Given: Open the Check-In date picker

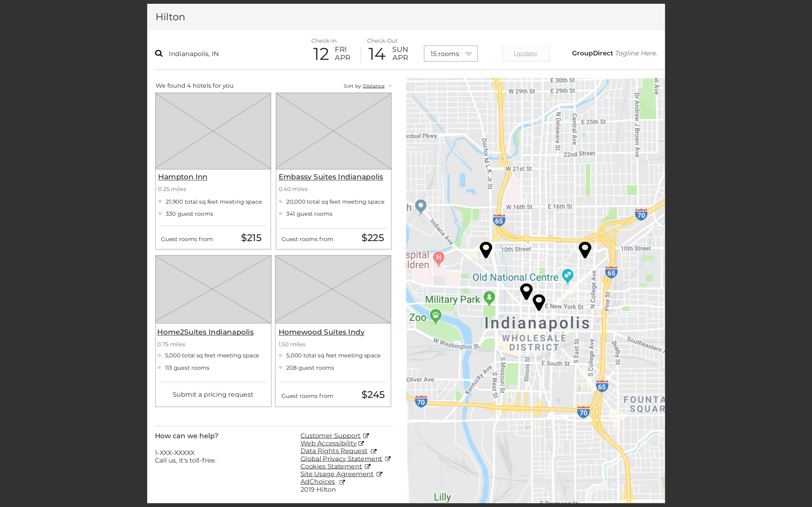Looking at the screenshot, I should pyautogui.click(x=331, y=54).
